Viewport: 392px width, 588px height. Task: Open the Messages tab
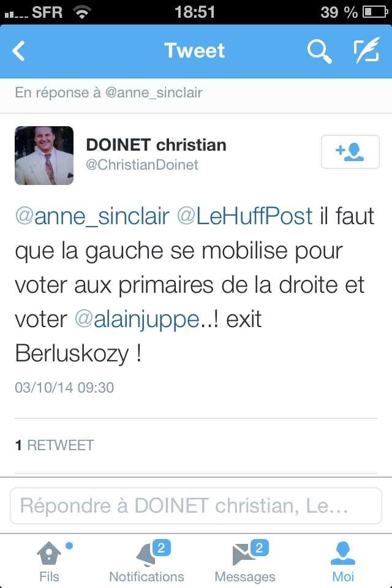click(x=245, y=561)
